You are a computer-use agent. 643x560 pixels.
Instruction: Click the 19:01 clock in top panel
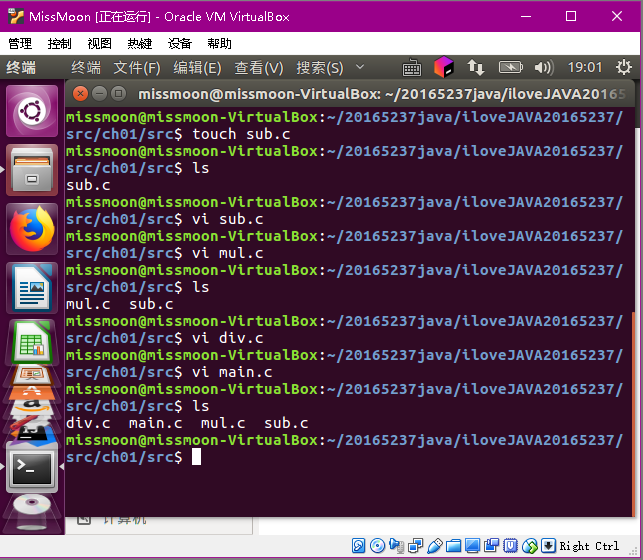[584, 67]
